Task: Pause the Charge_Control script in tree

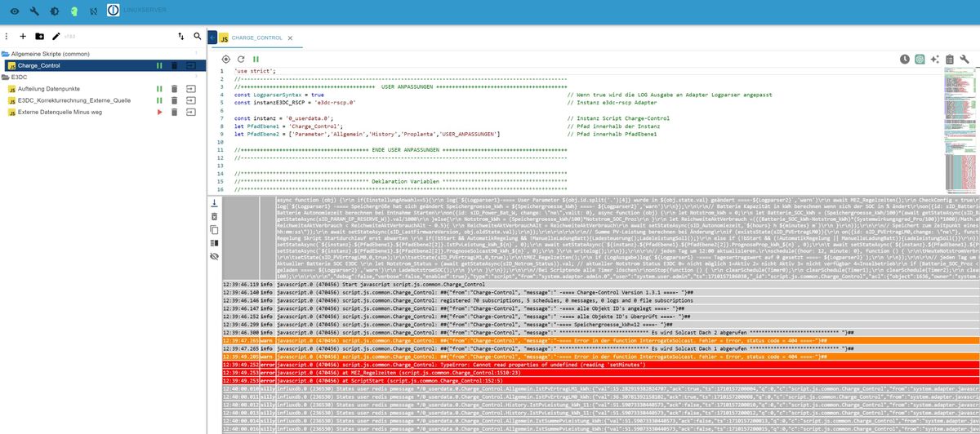Action: tap(160, 65)
